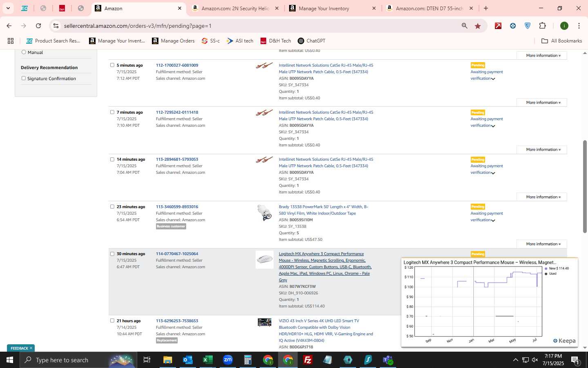The height and width of the screenshot is (368, 588).
Task: Check order 113-2894681-5793053 checkbox
Action: pyautogui.click(x=112, y=159)
